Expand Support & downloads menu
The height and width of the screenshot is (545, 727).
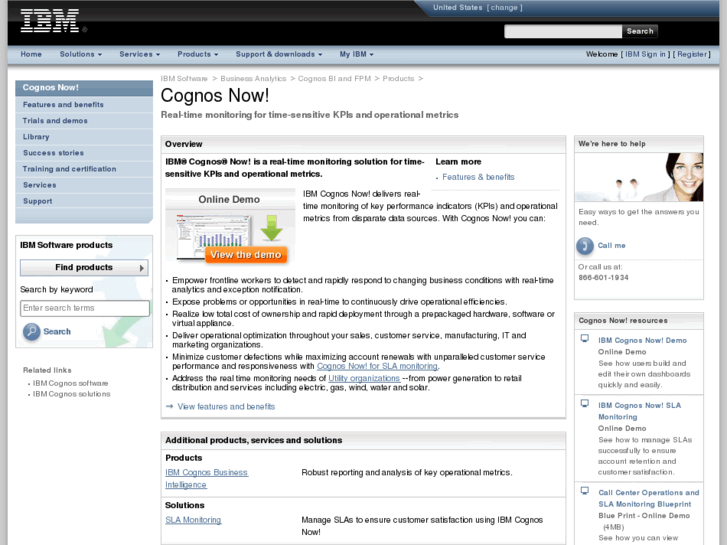[279, 54]
